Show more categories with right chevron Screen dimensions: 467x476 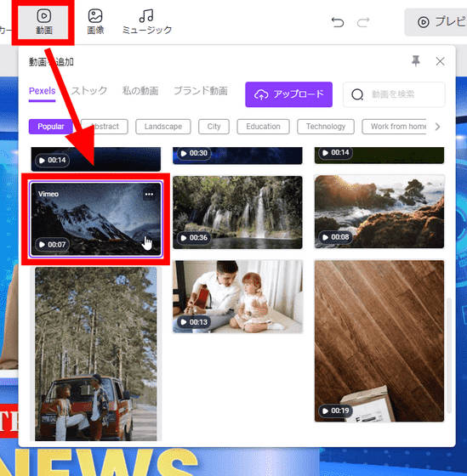[437, 127]
